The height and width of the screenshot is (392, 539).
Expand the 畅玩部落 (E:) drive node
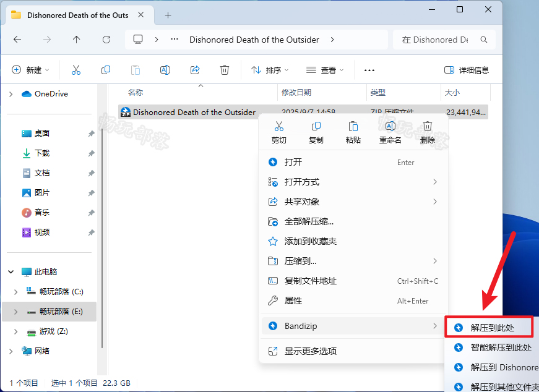point(16,312)
